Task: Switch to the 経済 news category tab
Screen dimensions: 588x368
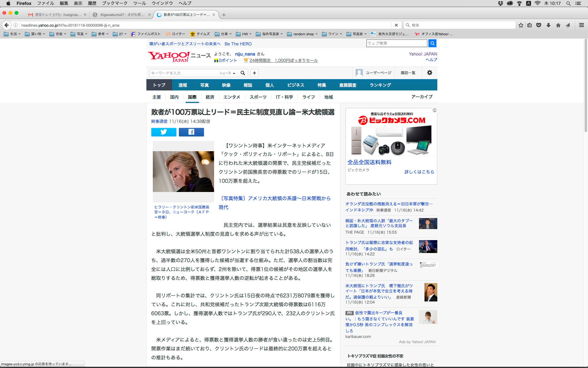Action: [x=210, y=97]
